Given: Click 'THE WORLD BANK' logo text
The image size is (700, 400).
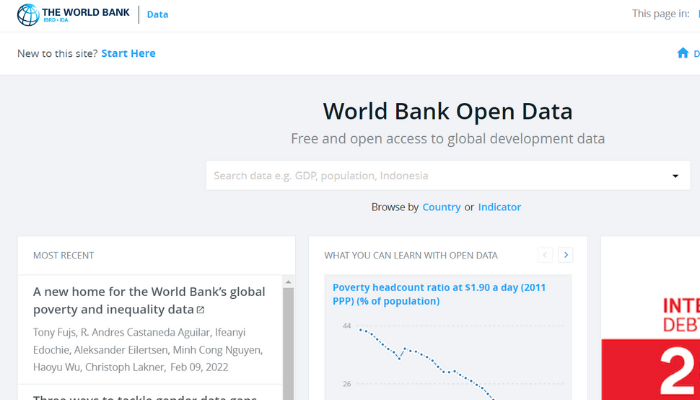Looking at the screenshot, I should click(x=86, y=12).
